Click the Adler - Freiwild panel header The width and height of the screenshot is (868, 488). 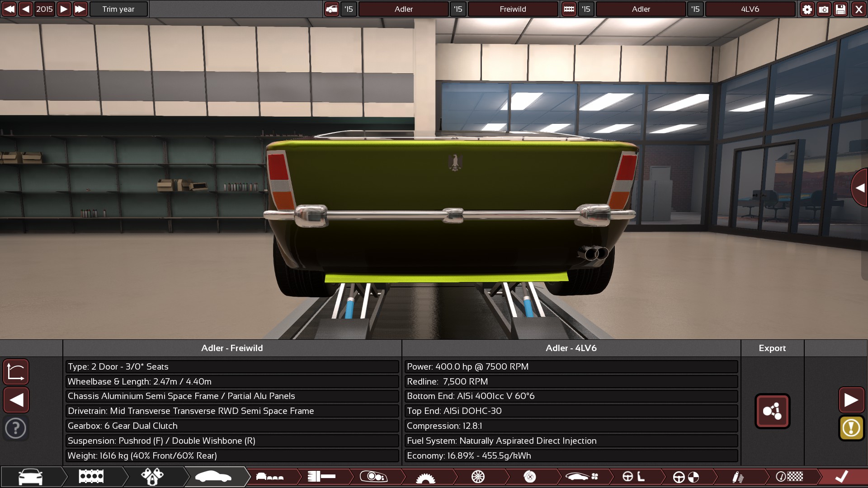(232, 348)
